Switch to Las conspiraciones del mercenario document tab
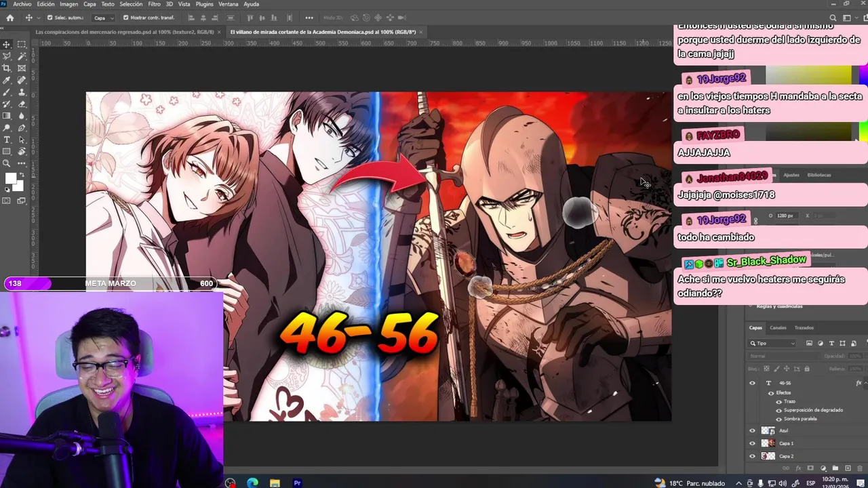Image resolution: width=868 pixels, height=488 pixels. click(125, 32)
